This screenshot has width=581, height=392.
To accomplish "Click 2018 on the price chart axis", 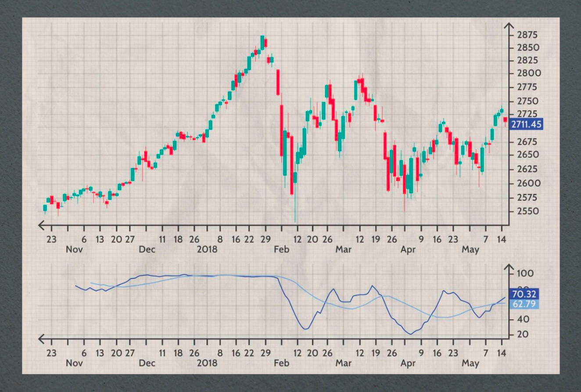I will (207, 250).
